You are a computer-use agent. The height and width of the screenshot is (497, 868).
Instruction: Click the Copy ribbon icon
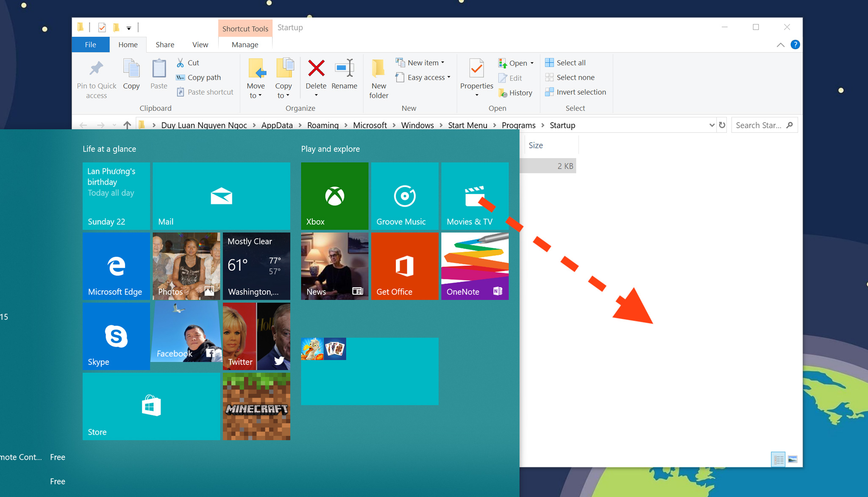[131, 69]
